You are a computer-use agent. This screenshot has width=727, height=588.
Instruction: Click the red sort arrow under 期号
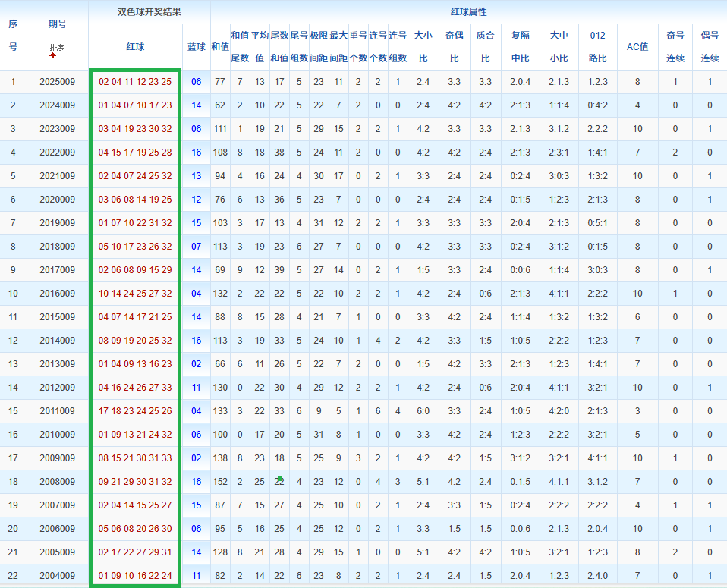(53, 55)
